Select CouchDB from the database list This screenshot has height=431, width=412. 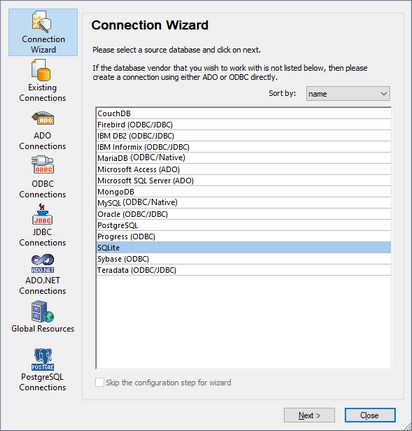(244, 113)
